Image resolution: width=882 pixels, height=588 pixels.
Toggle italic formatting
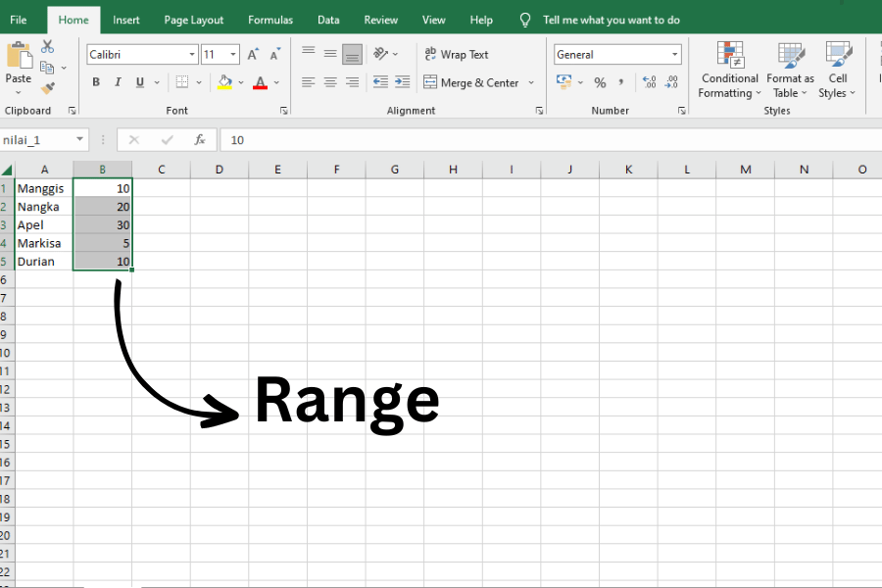click(118, 82)
